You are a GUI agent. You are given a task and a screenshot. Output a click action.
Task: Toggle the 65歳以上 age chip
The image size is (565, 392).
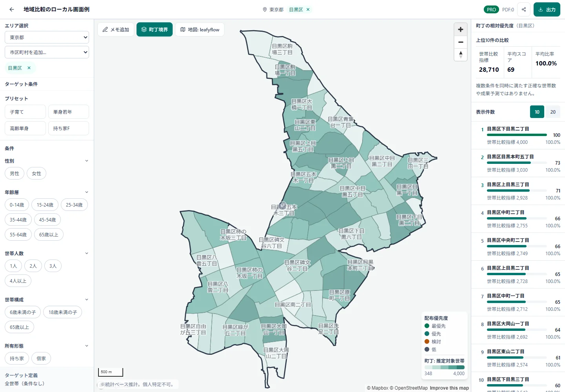coord(49,234)
